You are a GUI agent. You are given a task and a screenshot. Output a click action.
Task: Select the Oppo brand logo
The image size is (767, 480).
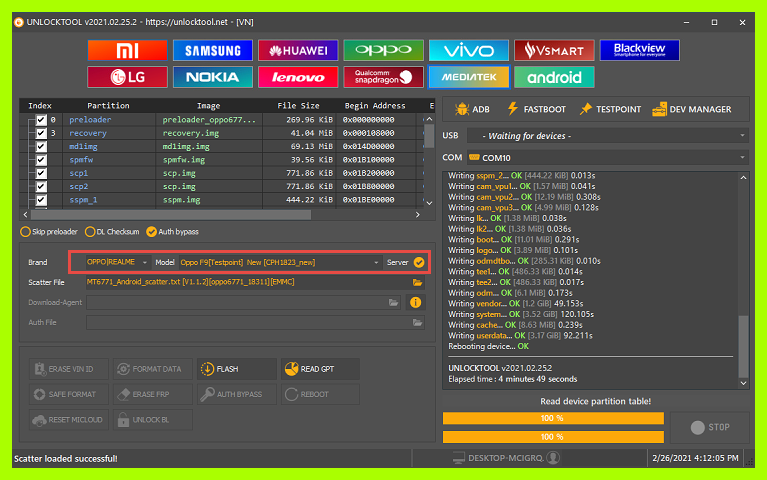[383, 50]
